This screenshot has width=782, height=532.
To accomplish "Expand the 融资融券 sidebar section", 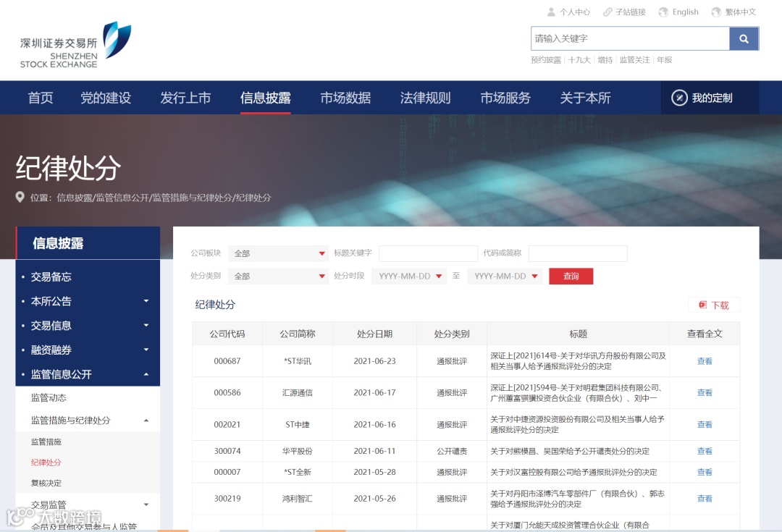I will point(146,350).
